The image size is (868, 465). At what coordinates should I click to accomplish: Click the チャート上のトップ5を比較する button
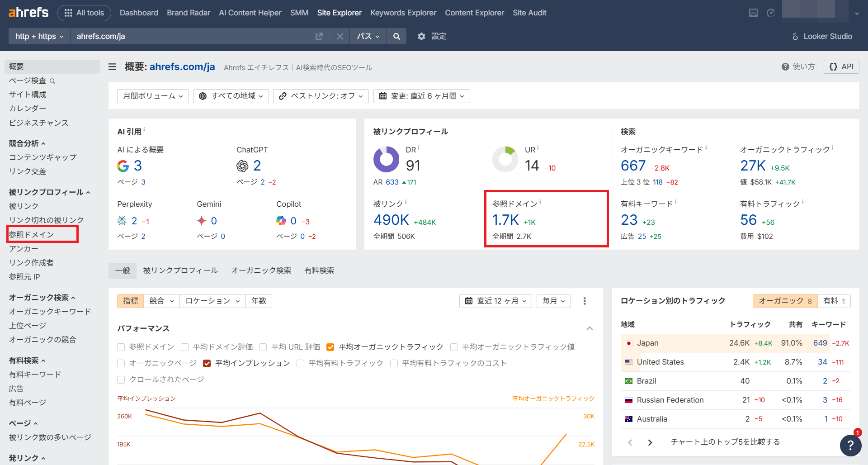tap(725, 442)
